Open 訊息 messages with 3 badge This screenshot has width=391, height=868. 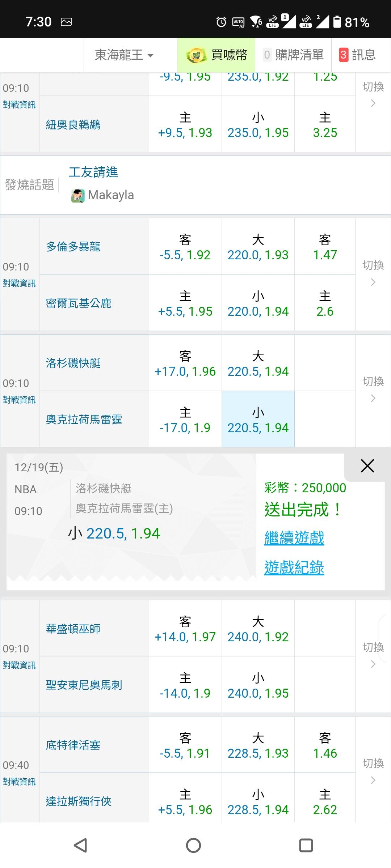(x=357, y=55)
